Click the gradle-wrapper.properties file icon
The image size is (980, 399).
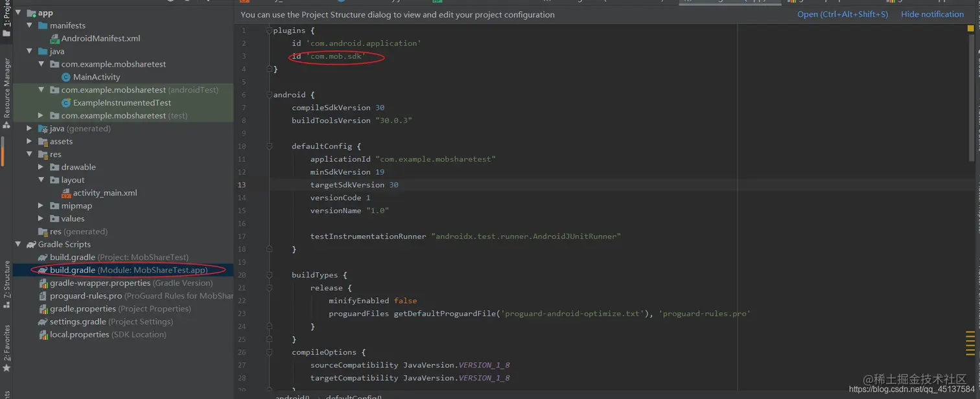point(43,283)
